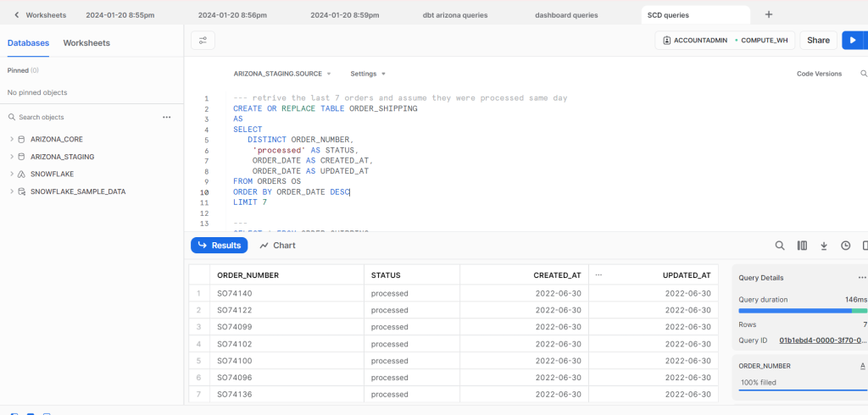Open the Settings dropdown above the editor
The image size is (868, 415).
368,74
